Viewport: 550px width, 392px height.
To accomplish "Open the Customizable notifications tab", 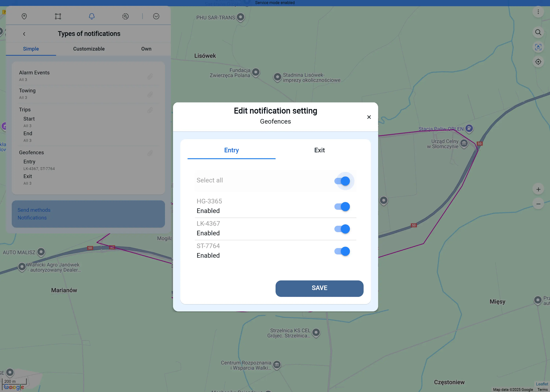I will pos(89,49).
